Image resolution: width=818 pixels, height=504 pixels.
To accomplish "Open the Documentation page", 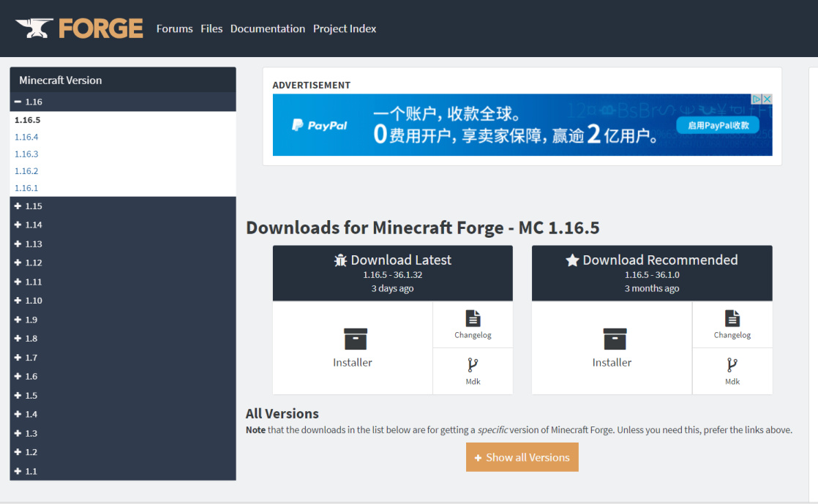I will 267,29.
